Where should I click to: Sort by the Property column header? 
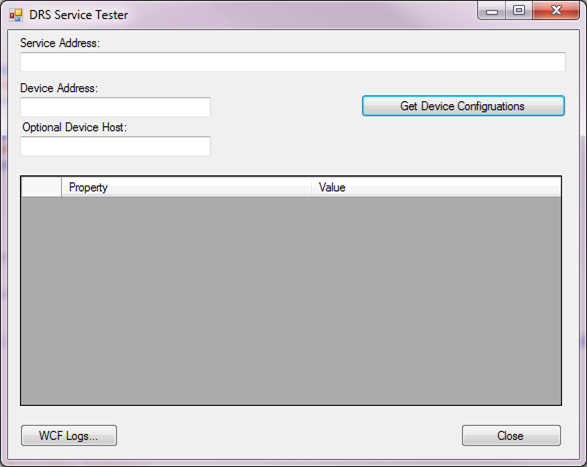coord(186,187)
